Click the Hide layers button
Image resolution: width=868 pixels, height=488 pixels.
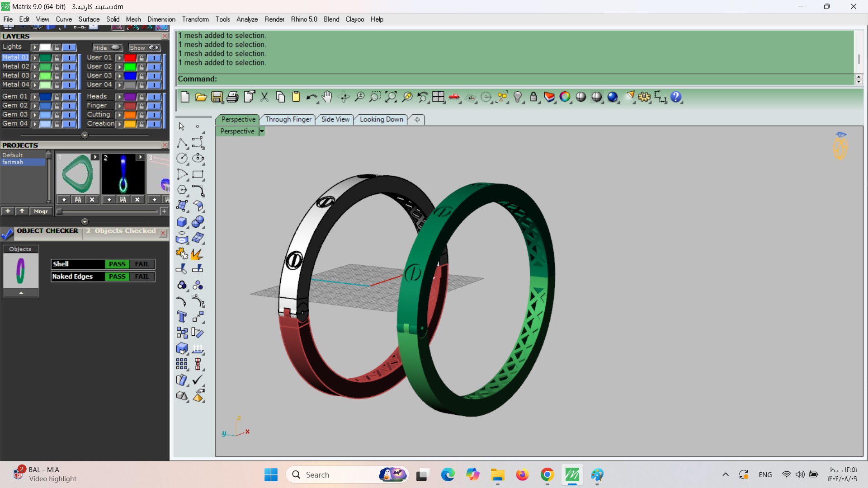point(107,47)
